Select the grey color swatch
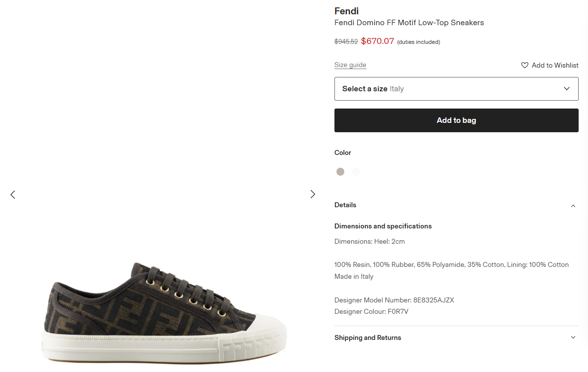Image resolution: width=588 pixels, height=372 pixels. tap(340, 172)
